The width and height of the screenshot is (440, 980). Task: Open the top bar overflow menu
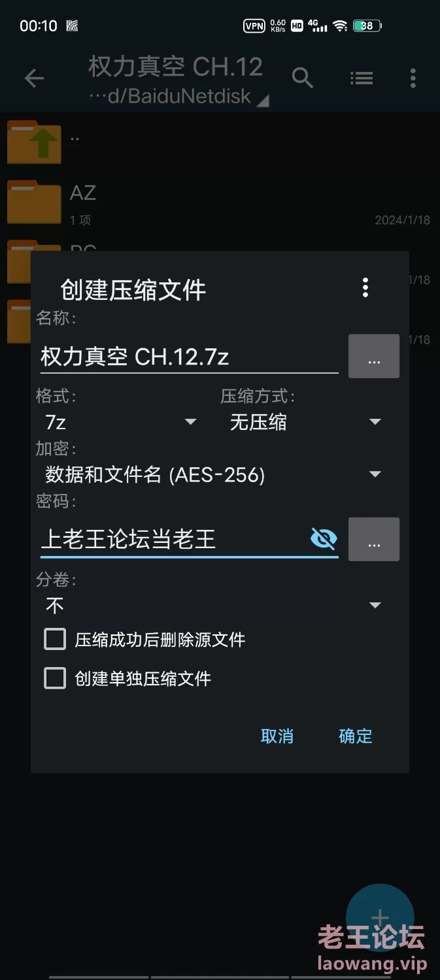(413, 78)
